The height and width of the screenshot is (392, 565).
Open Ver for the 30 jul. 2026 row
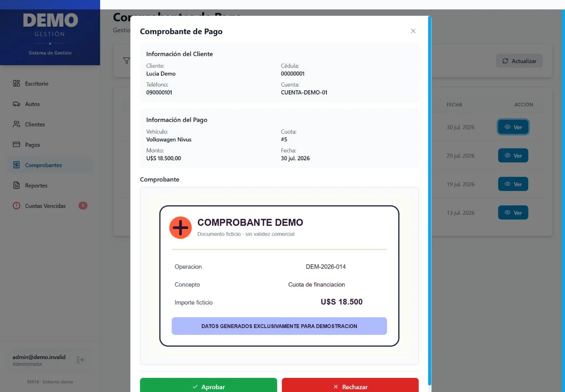pyautogui.click(x=513, y=127)
